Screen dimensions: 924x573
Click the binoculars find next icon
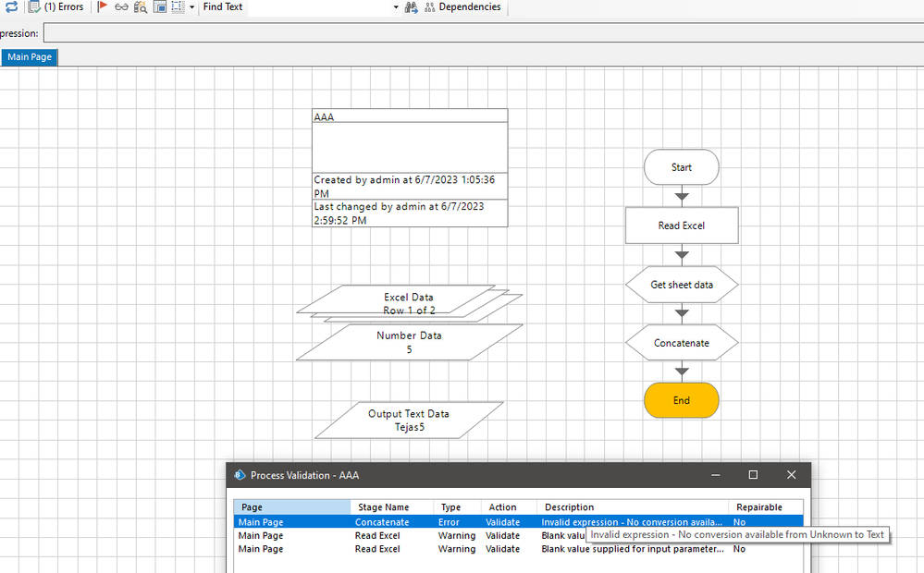click(x=411, y=7)
